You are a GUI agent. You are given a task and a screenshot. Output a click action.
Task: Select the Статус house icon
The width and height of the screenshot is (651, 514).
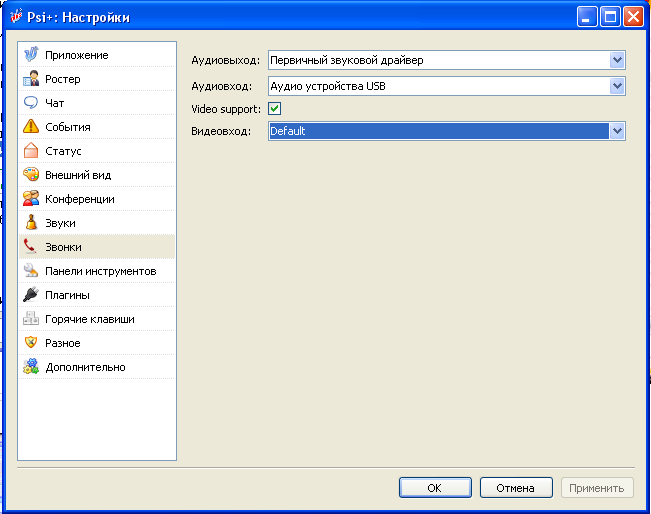[x=31, y=151]
